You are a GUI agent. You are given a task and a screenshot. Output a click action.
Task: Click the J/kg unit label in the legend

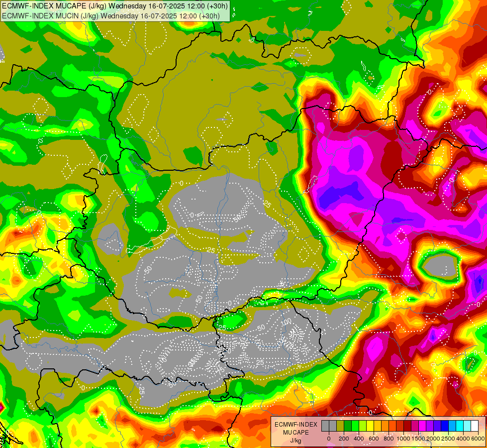295,441
